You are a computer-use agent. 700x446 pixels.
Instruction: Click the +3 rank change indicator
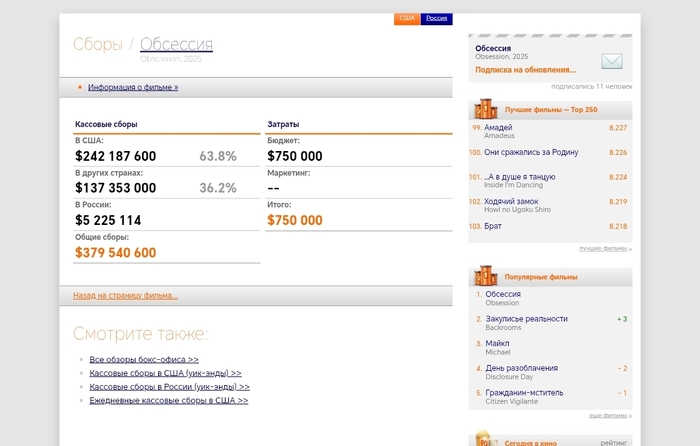click(622, 319)
